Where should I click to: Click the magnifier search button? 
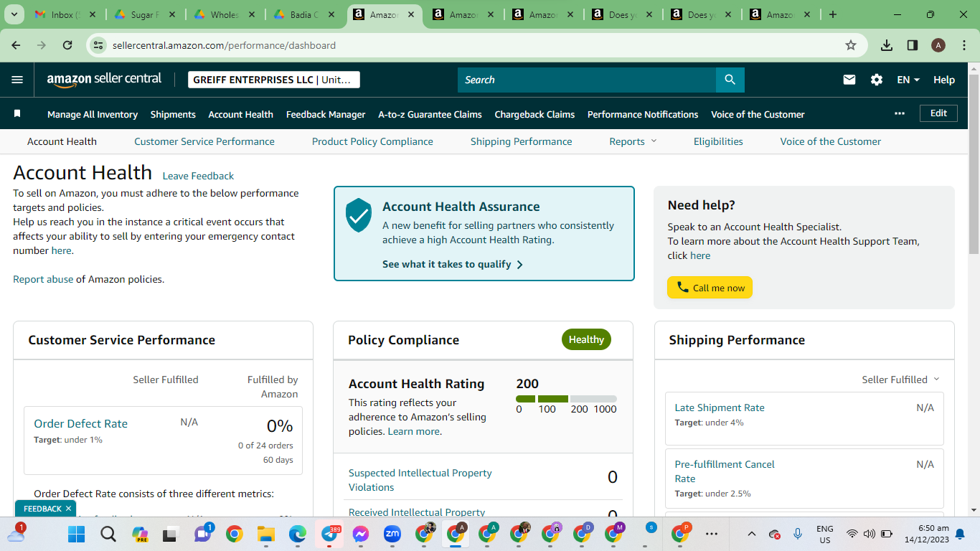coord(730,80)
